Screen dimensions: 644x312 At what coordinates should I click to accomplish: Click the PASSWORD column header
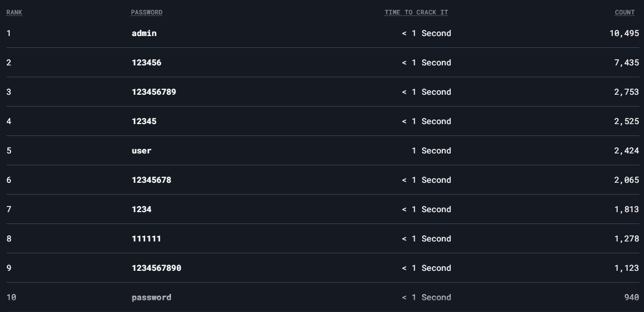pyautogui.click(x=147, y=12)
